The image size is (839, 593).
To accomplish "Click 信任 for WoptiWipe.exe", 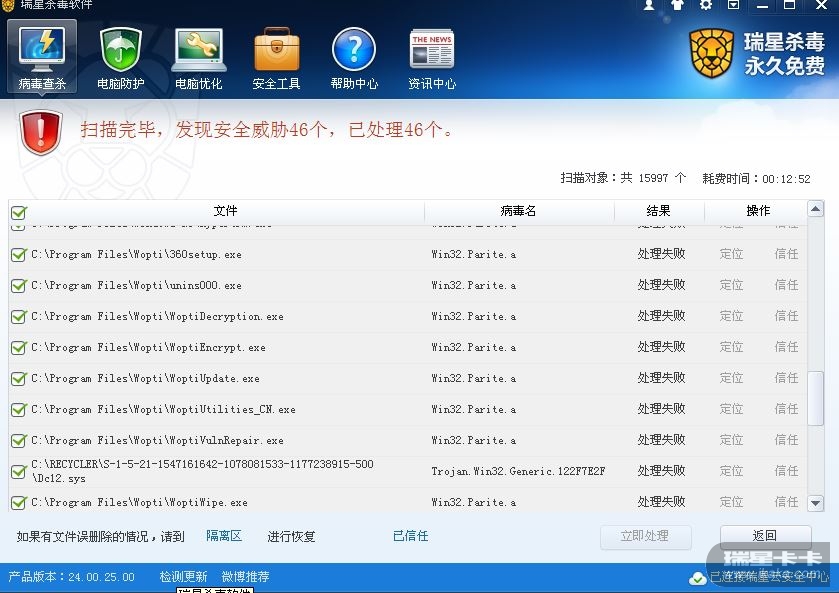I will pyautogui.click(x=786, y=502).
